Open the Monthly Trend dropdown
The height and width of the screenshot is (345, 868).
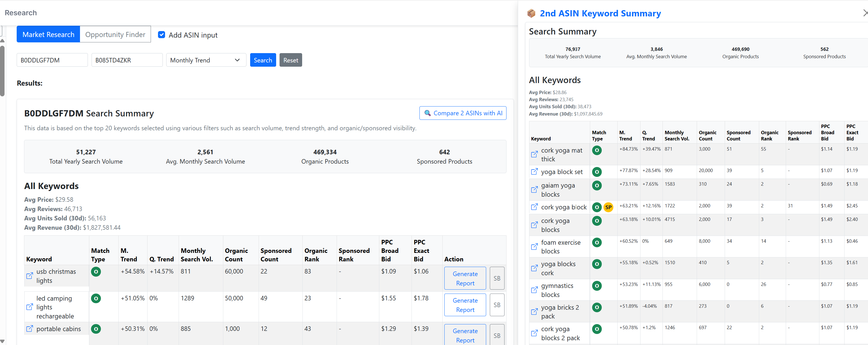point(206,60)
